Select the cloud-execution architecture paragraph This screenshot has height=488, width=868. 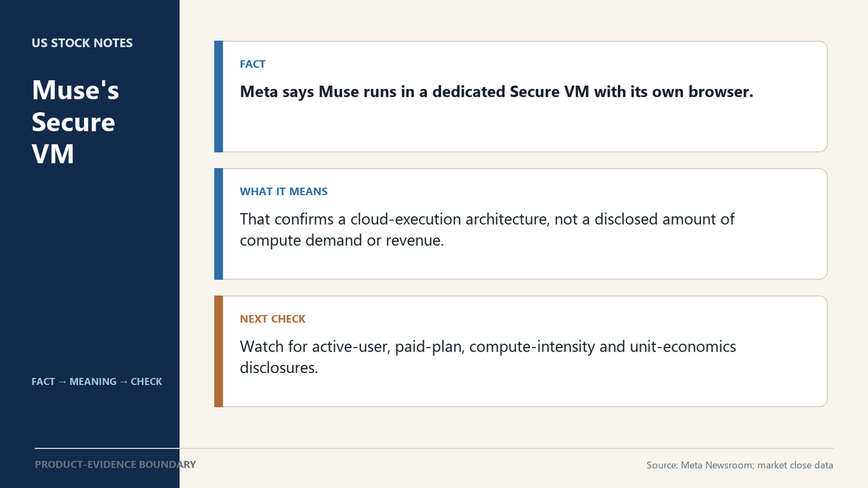(x=488, y=229)
